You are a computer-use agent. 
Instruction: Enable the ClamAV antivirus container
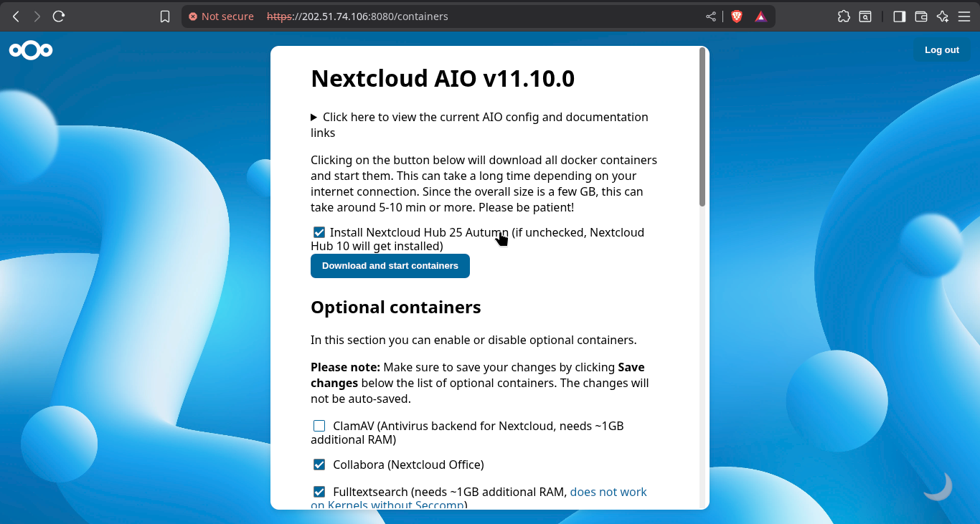(x=319, y=426)
